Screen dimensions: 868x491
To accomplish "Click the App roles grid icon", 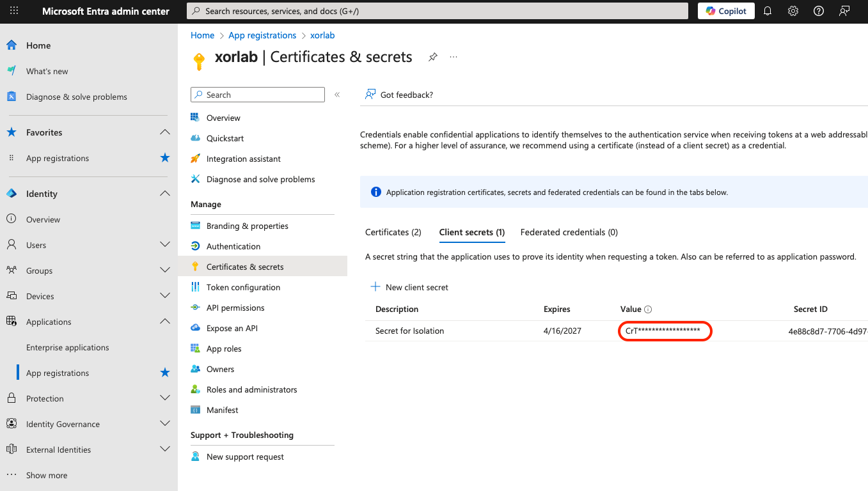I will click(196, 348).
